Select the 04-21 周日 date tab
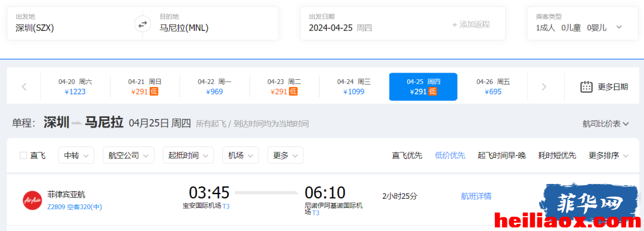The image size is (644, 231). tap(145, 86)
